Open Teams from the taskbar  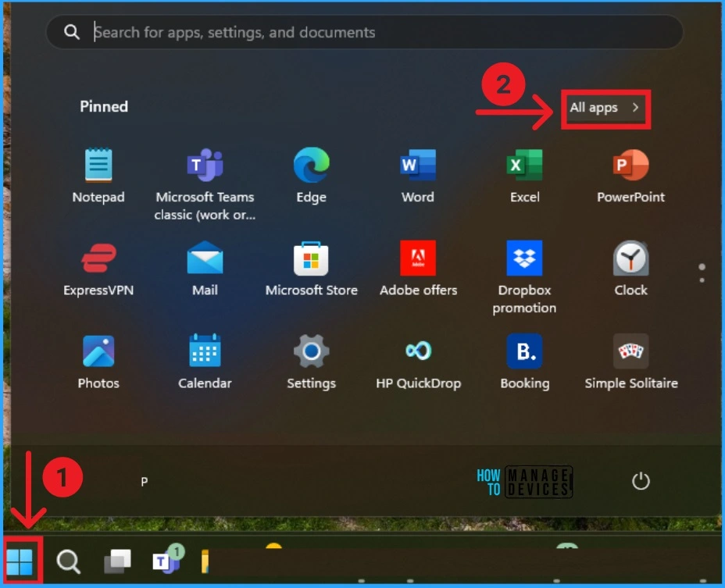(x=167, y=560)
